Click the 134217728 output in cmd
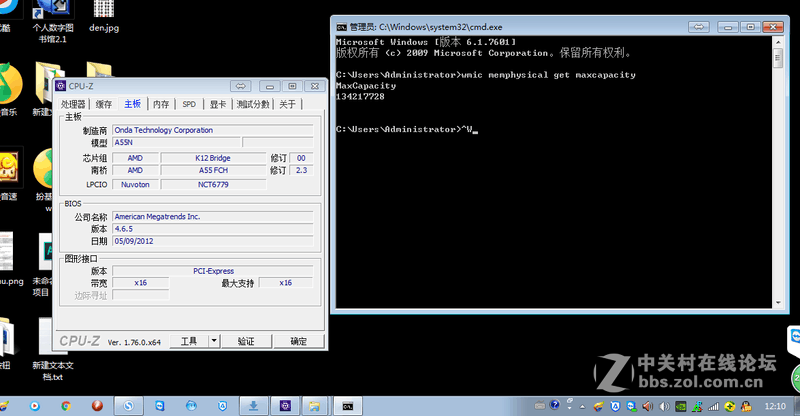This screenshot has height=416, width=800. tap(360, 96)
